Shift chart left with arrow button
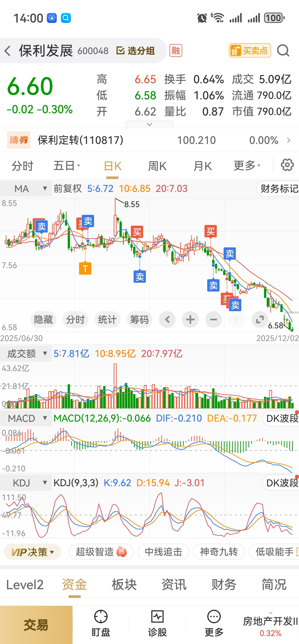The width and height of the screenshot is (299, 644). 167,319
